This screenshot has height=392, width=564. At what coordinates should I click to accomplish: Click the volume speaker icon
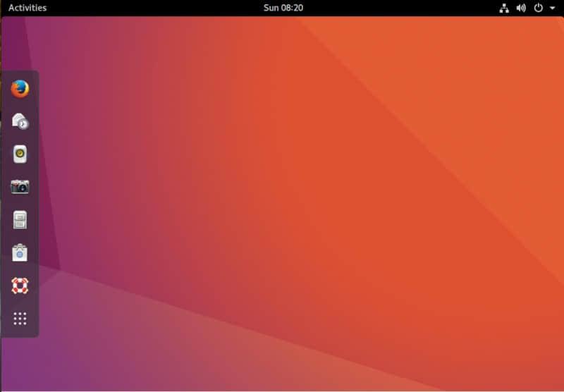click(x=521, y=8)
